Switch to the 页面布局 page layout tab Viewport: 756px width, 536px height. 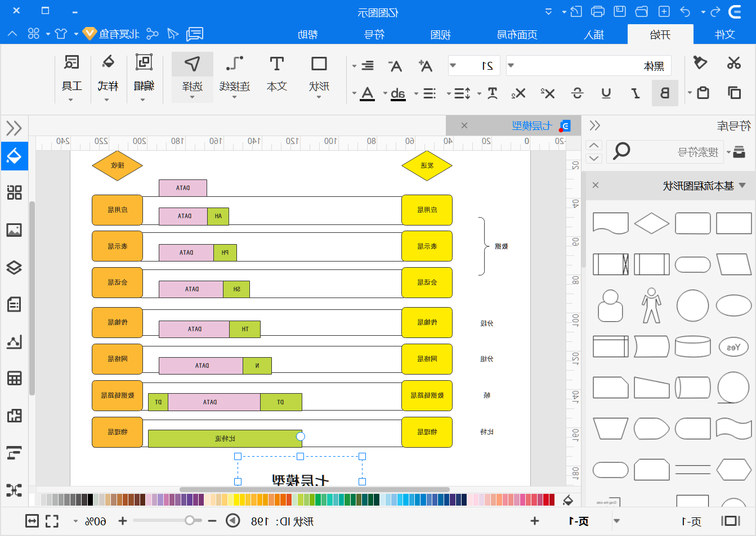[517, 34]
